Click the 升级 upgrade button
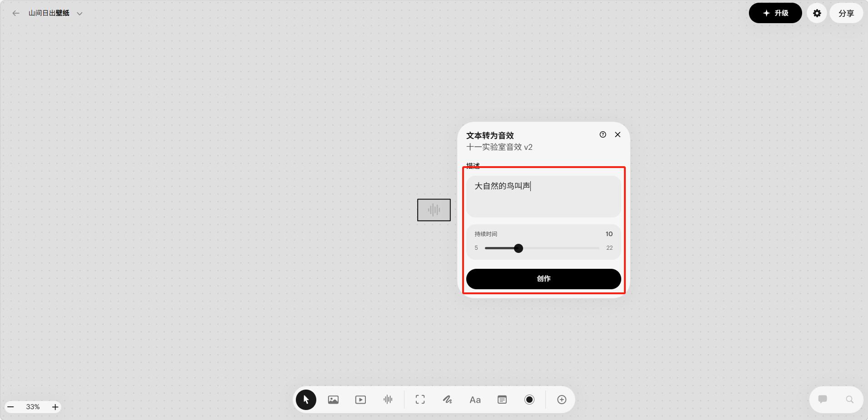This screenshot has width=868, height=420. 775,13
